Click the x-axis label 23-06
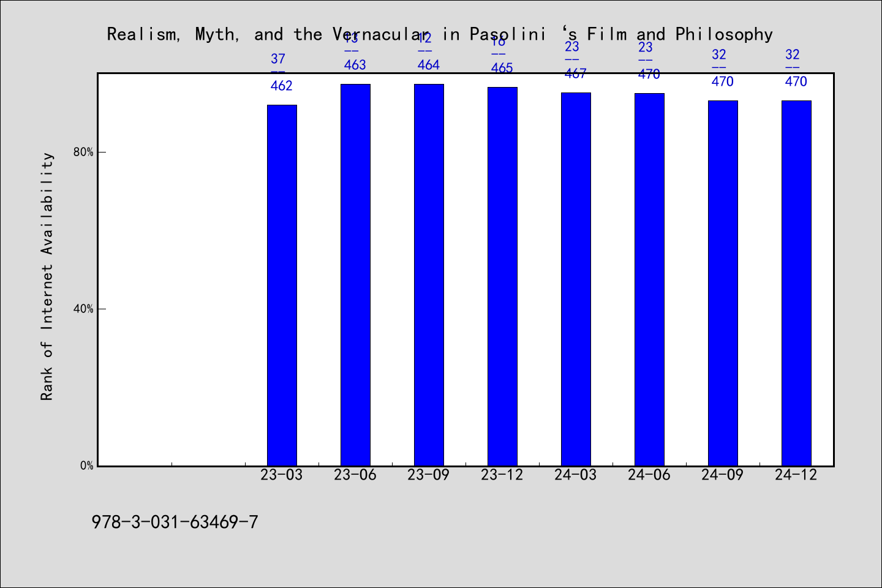Screen dimensions: 882x588 [355, 475]
